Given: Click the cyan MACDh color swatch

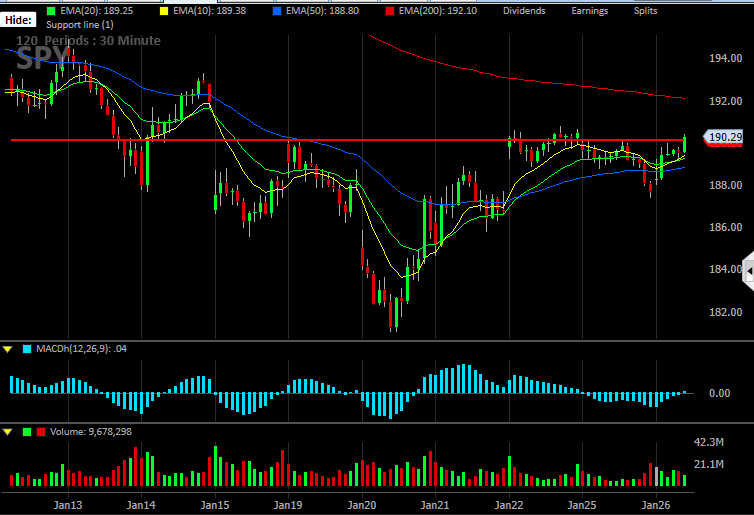Looking at the screenshot, I should 27,349.
